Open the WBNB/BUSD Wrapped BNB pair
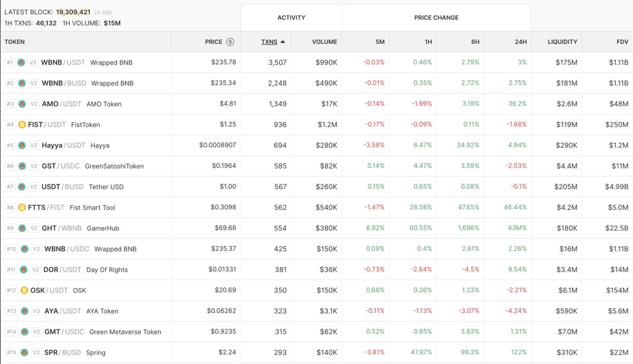Screen dimensions: 633x364 point(316,83)
